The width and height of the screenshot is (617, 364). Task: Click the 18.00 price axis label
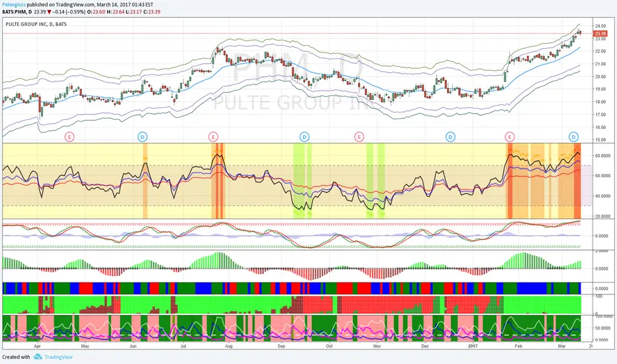[x=600, y=102]
